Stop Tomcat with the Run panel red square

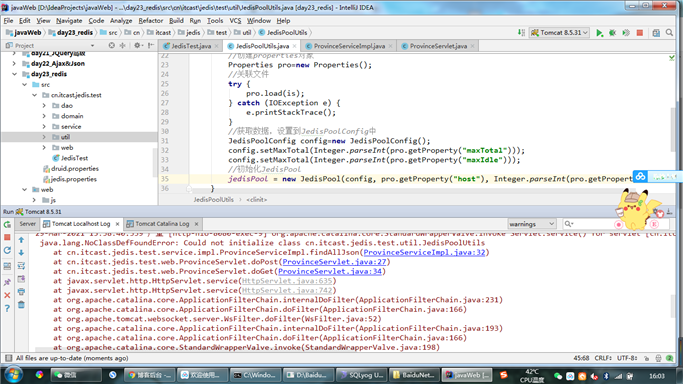coord(7,237)
